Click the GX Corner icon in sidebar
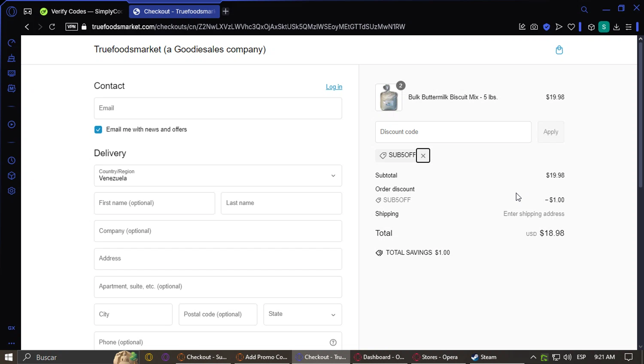644x364 pixels. (x=12, y=328)
